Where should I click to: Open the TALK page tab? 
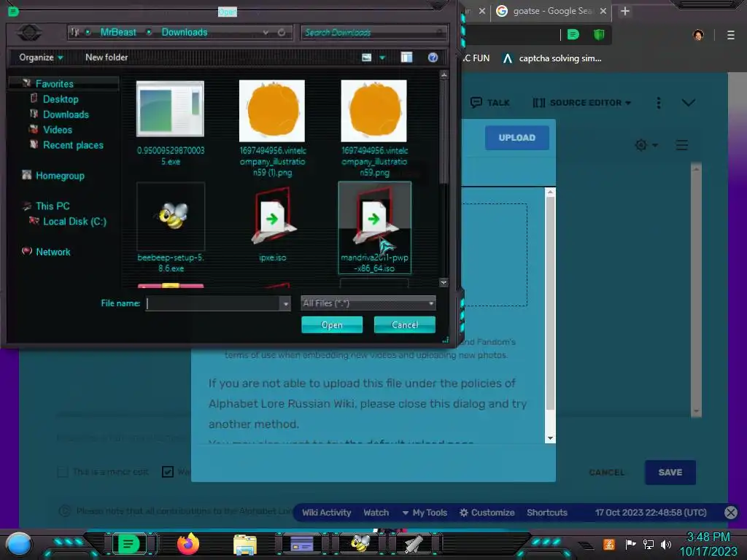tap(490, 102)
